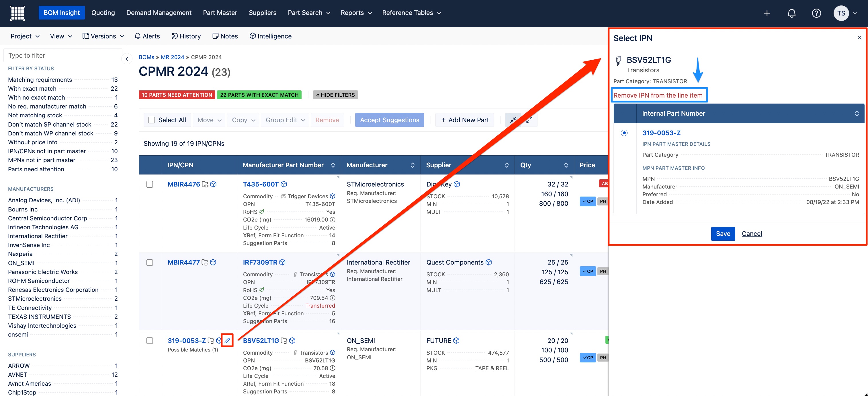This screenshot has height=396, width=868.
Task: Click cube icon next to IRF7309TR
Action: tap(282, 263)
